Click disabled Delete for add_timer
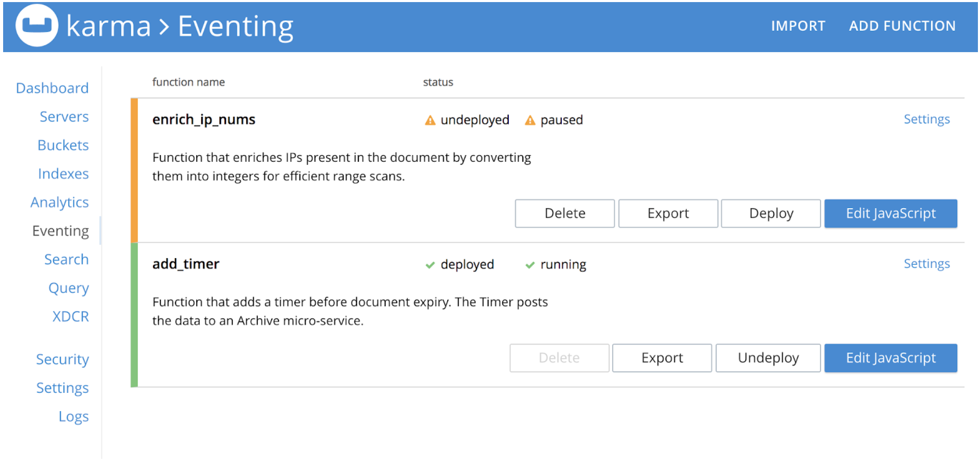Viewport: 980px width, 459px height. pos(559,358)
